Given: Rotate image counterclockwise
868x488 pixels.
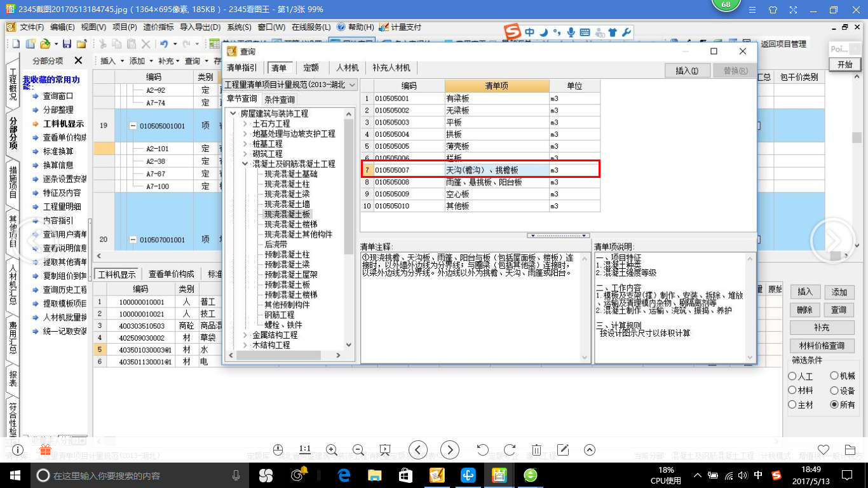Looking at the screenshot, I should click(483, 450).
